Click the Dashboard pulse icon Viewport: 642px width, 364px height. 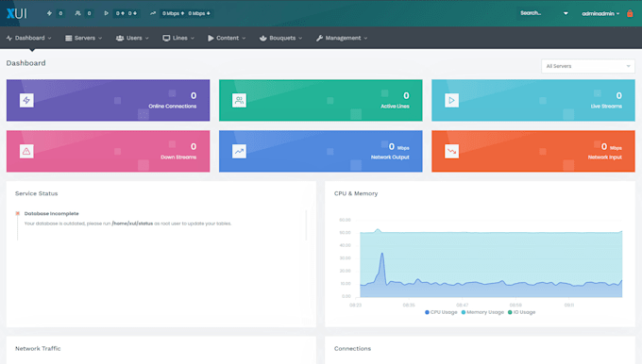click(9, 38)
